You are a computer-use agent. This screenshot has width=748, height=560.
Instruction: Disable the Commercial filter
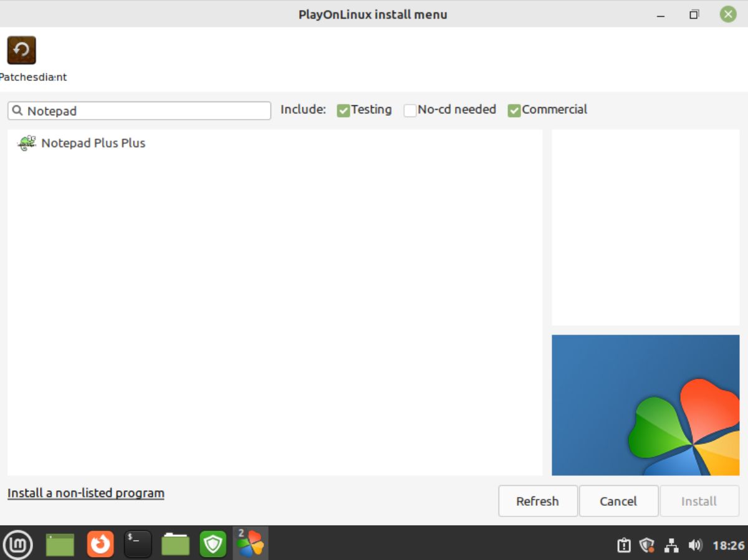[514, 110]
